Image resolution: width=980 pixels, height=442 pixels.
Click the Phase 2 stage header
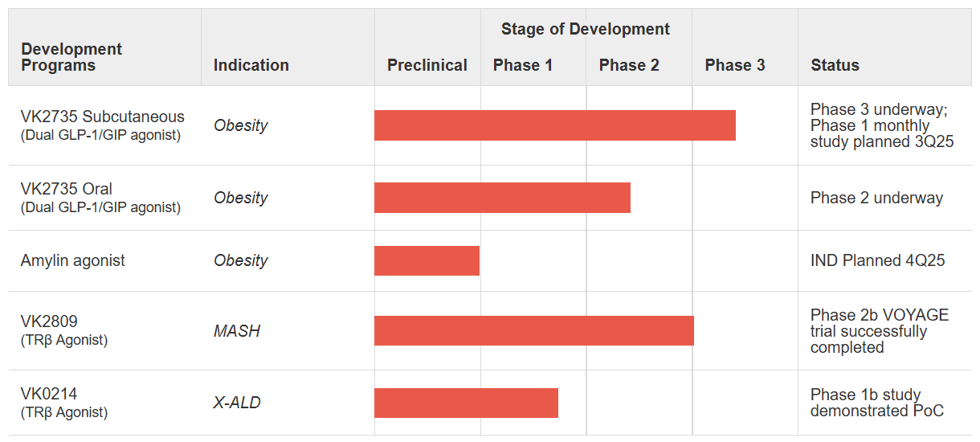click(629, 65)
